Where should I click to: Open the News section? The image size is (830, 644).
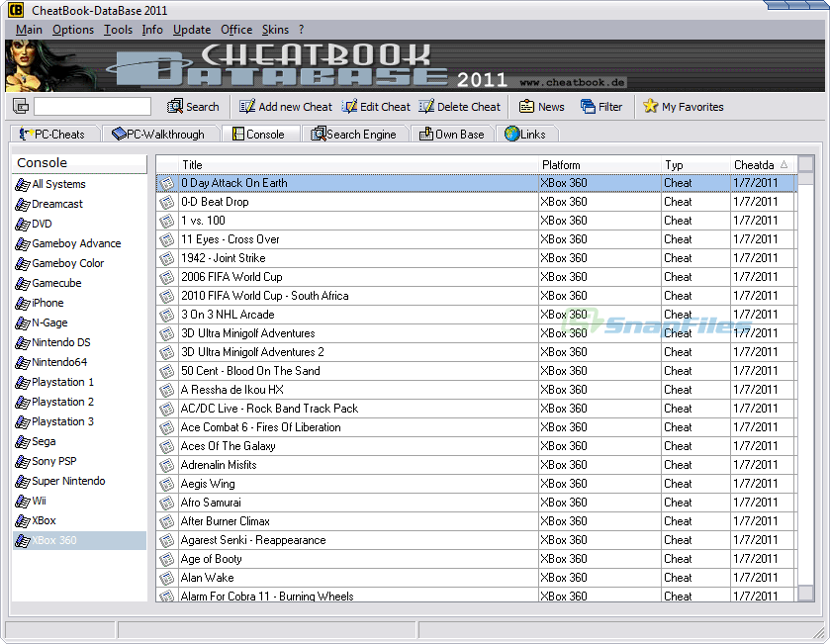(x=541, y=107)
